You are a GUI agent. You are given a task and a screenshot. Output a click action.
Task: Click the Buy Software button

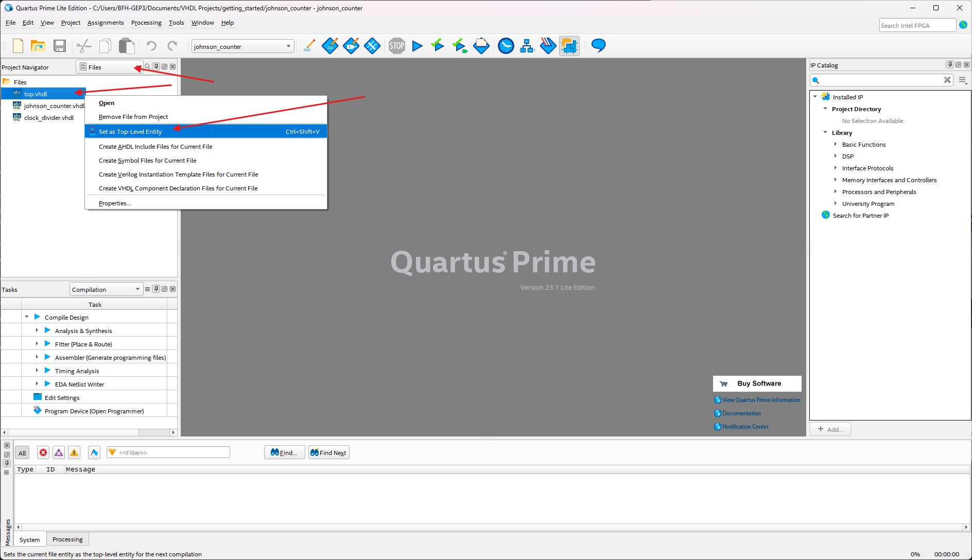pyautogui.click(x=757, y=383)
